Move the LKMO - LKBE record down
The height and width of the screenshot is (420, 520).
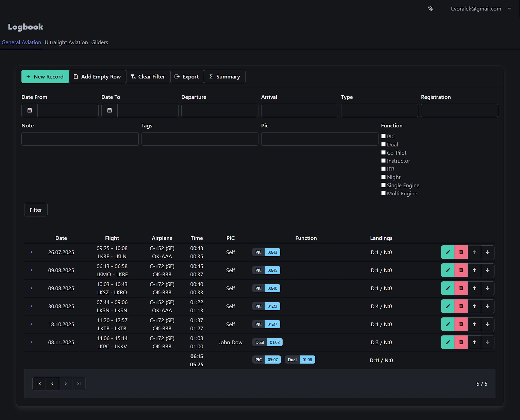[x=487, y=270]
